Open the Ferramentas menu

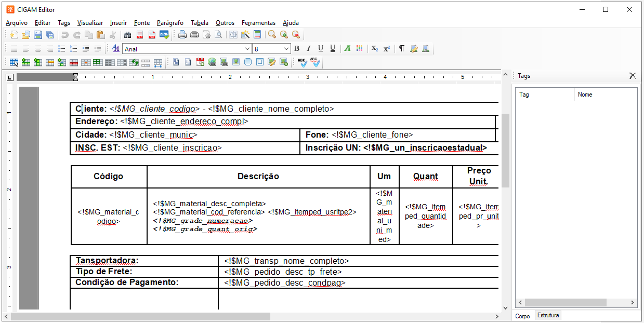(258, 23)
